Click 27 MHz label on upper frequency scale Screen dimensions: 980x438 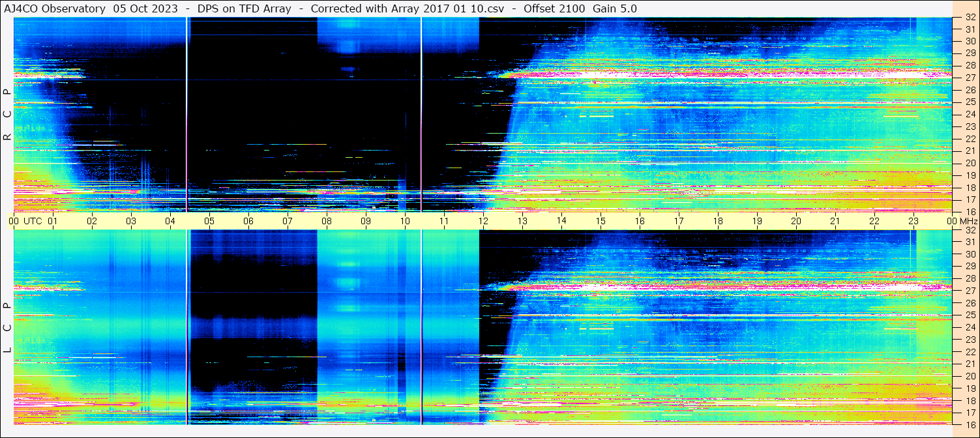coord(970,78)
